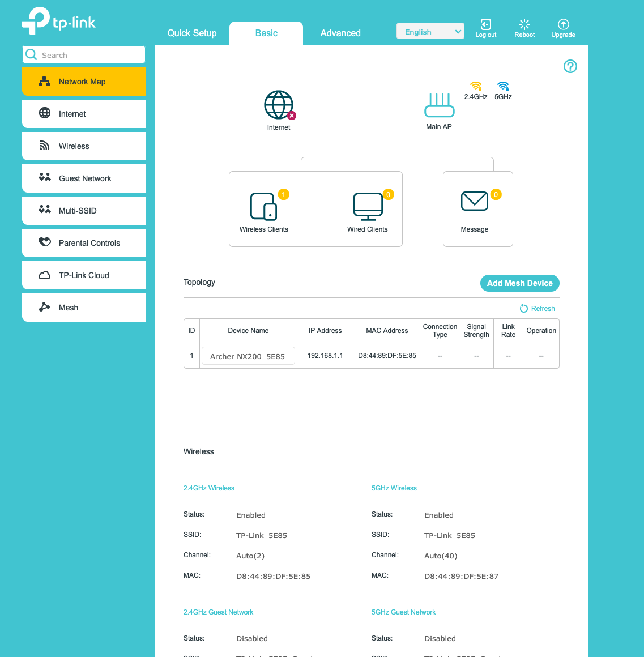Open the 2.4GHz Wireless link

click(x=208, y=488)
